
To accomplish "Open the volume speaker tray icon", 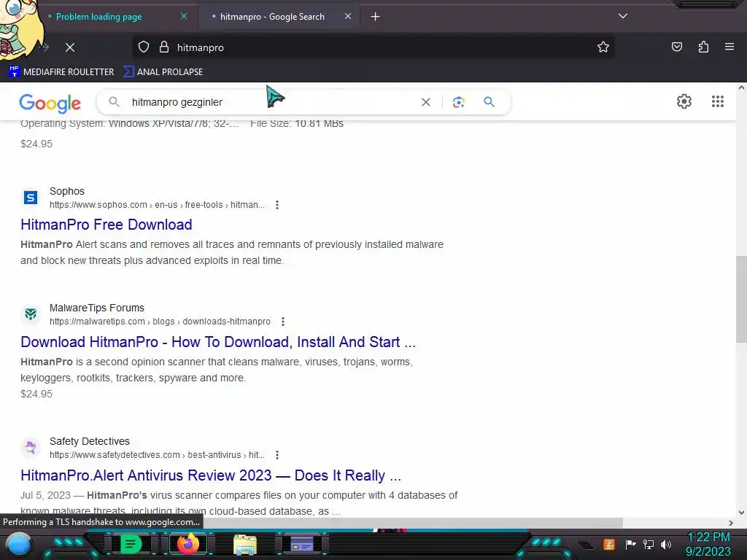I will [x=665, y=544].
